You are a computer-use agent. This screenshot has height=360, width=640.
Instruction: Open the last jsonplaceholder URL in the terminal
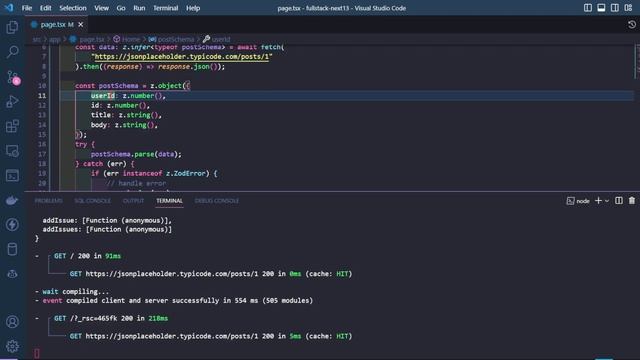click(x=172, y=336)
